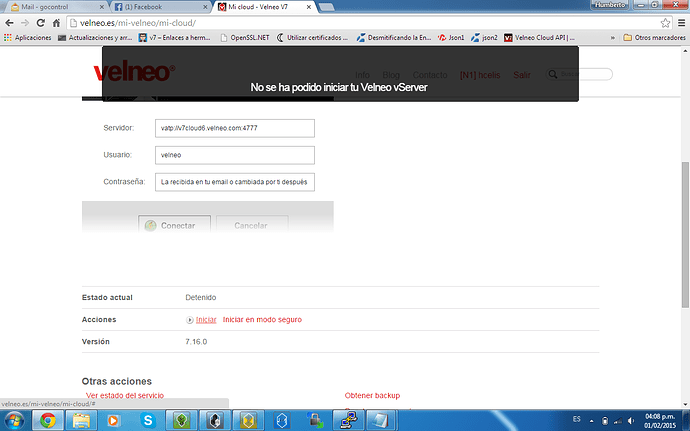Click the scrollbar down arrow

(685, 404)
